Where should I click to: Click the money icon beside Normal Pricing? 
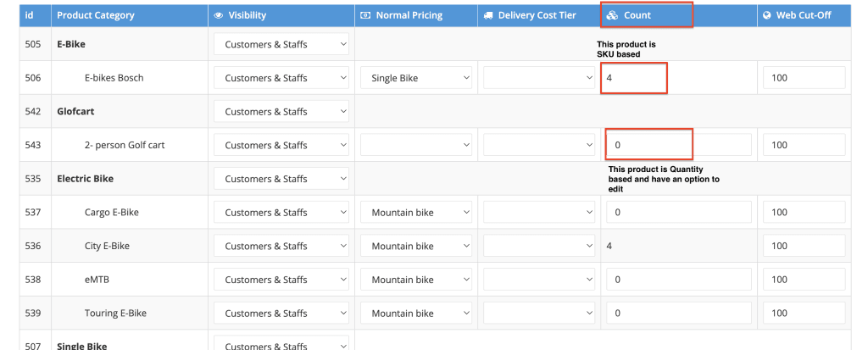click(364, 15)
